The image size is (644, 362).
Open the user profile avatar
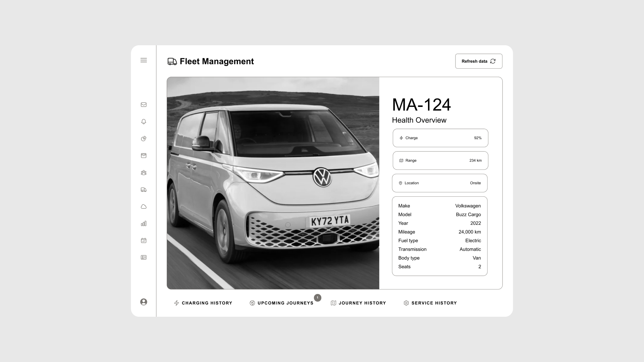(x=144, y=302)
